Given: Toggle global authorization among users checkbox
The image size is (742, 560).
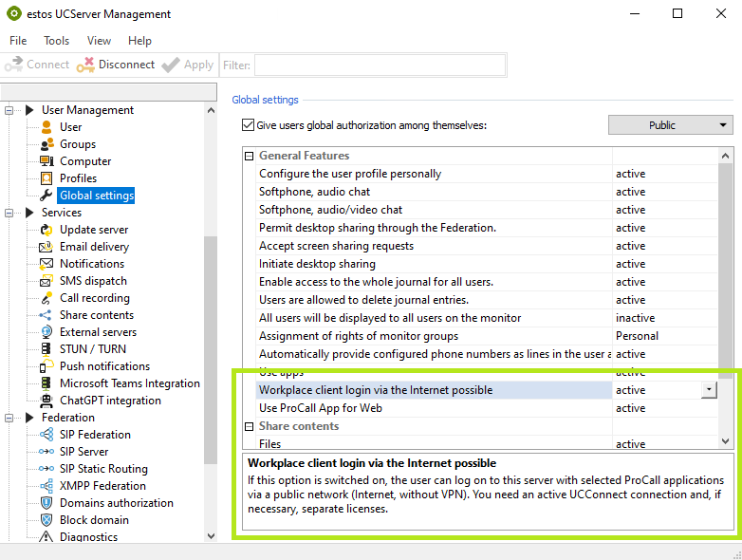Looking at the screenshot, I should 249,125.
